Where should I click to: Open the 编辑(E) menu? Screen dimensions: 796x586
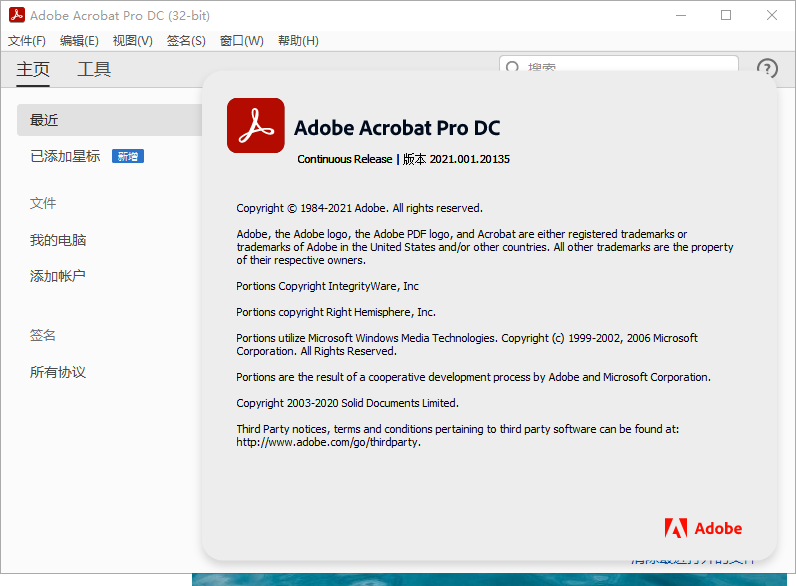coord(79,41)
